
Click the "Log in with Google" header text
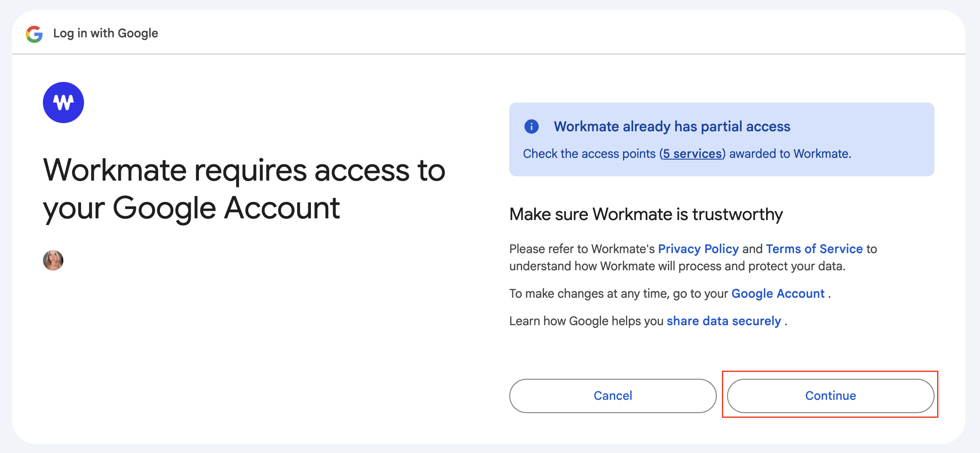(x=105, y=33)
